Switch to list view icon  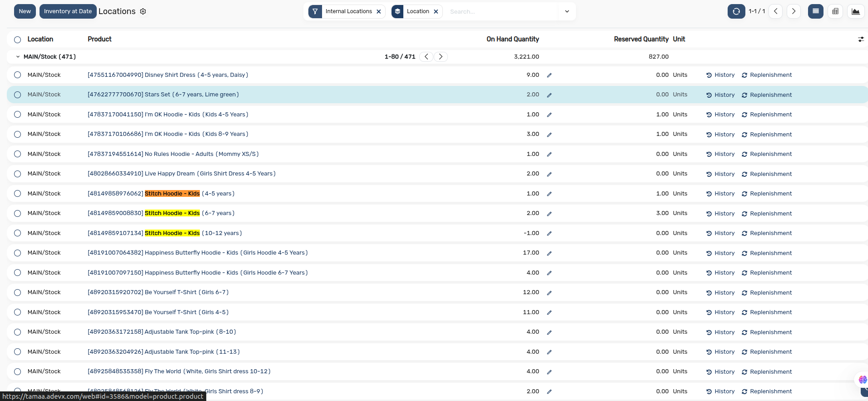tap(815, 11)
